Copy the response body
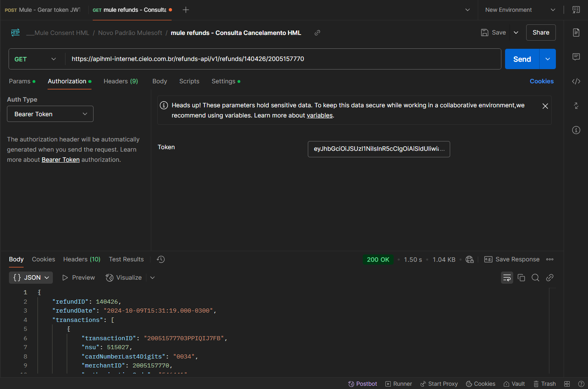 tap(521, 278)
